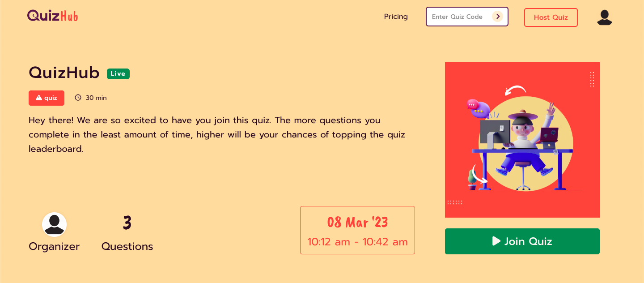Viewport: 644px width, 283px height.
Task: Open the Pricing page
Action: (396, 16)
